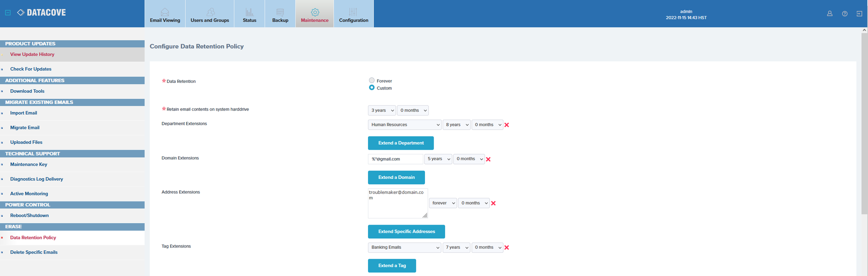Click the Extend a Department button
Screen dimensions: 868x276
(x=401, y=143)
